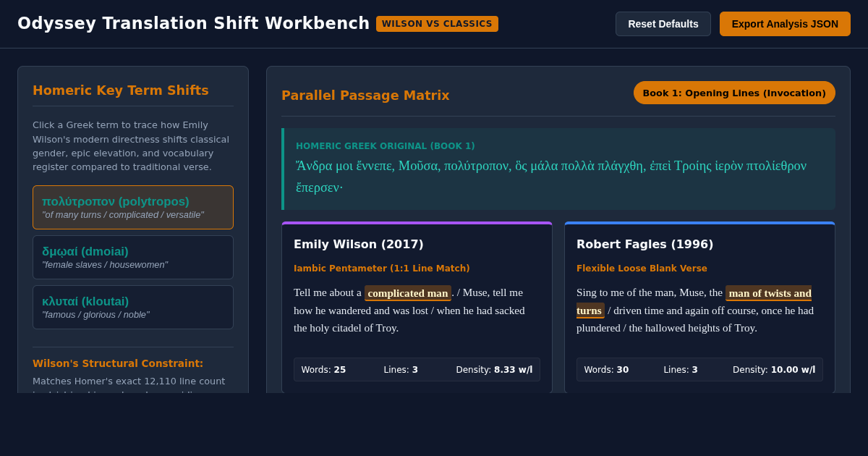Click the Reset Defaults button
868x456 pixels.
pyautogui.click(x=663, y=24)
